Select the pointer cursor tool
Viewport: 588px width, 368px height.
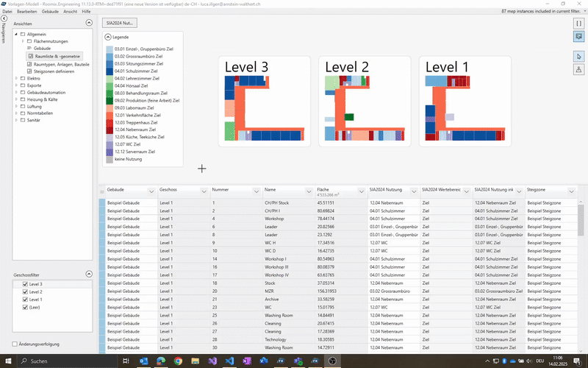[578, 56]
